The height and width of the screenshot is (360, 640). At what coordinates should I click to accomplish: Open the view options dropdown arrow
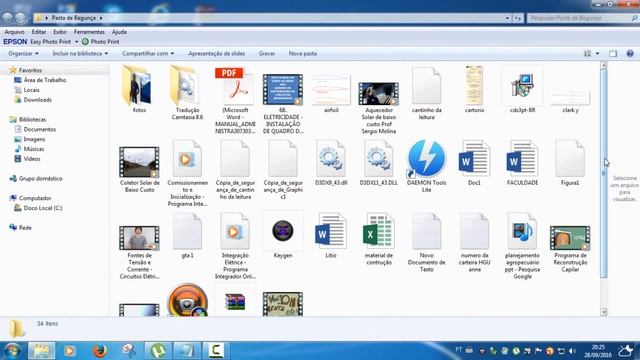point(598,53)
